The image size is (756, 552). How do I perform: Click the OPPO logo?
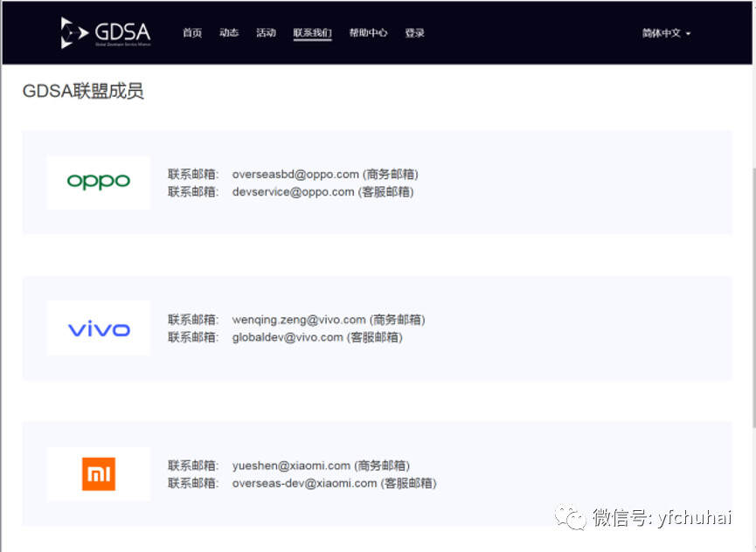98,181
